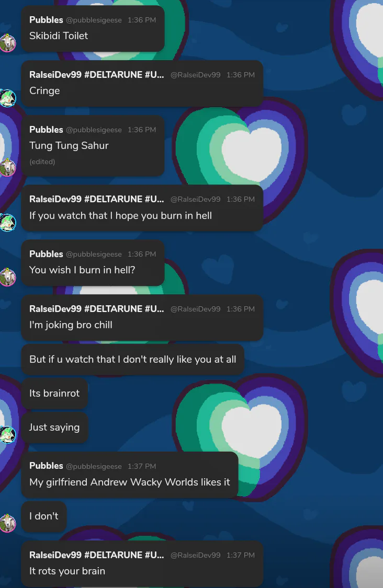383x588 pixels.
Task: Click Pubbles avatar beside Skibidi Toilet message
Action: [7, 43]
